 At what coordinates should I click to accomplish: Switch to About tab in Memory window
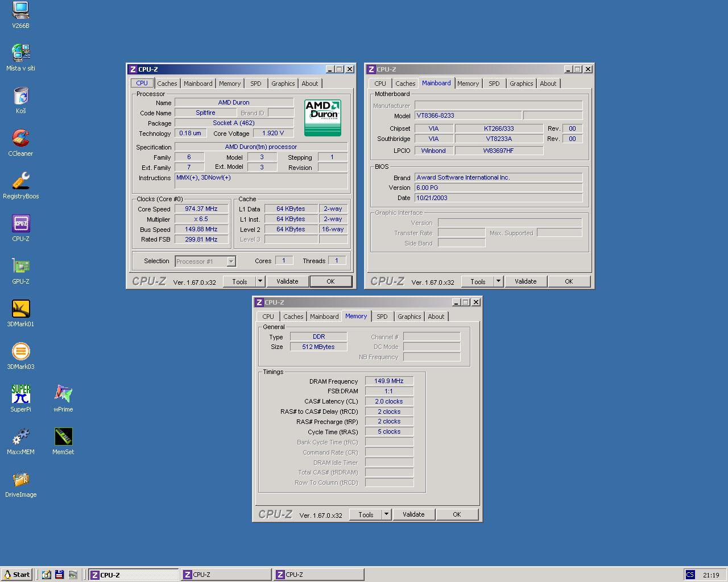[x=436, y=317]
